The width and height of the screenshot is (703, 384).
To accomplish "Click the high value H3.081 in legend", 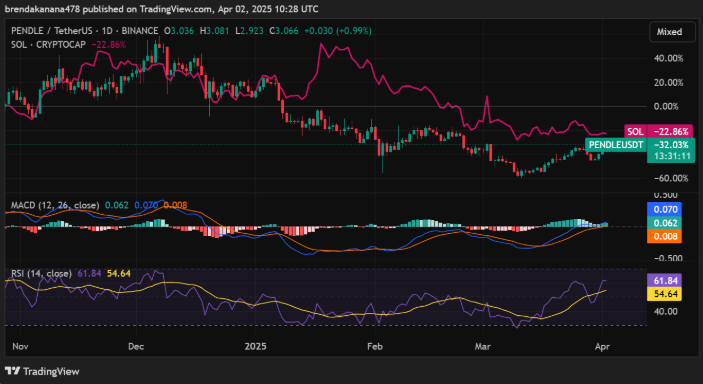I will (x=214, y=31).
